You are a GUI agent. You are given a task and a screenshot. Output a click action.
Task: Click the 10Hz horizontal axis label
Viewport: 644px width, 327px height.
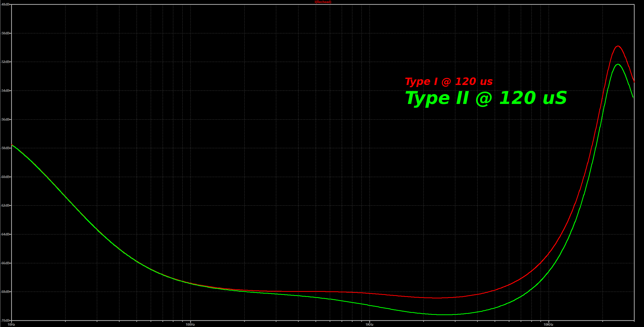(11, 324)
